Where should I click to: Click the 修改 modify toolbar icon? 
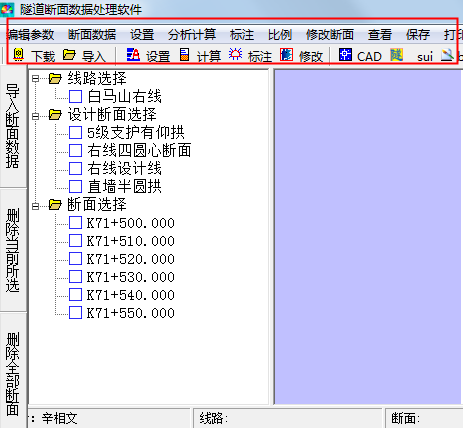click(x=286, y=54)
